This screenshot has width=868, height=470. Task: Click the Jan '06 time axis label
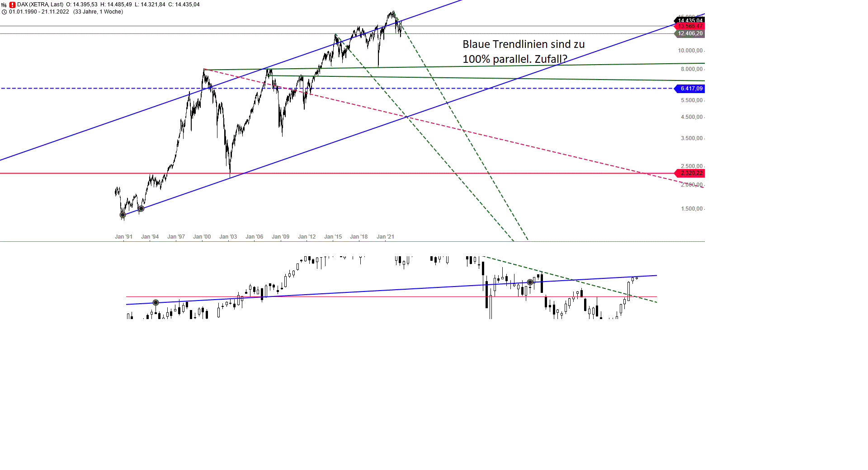[254, 237]
